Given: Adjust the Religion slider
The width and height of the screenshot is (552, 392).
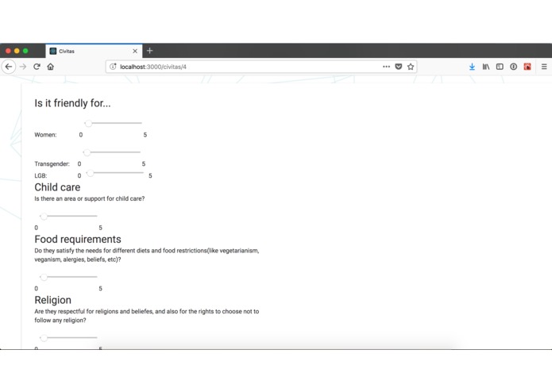Looking at the screenshot, I should (x=68, y=337).
